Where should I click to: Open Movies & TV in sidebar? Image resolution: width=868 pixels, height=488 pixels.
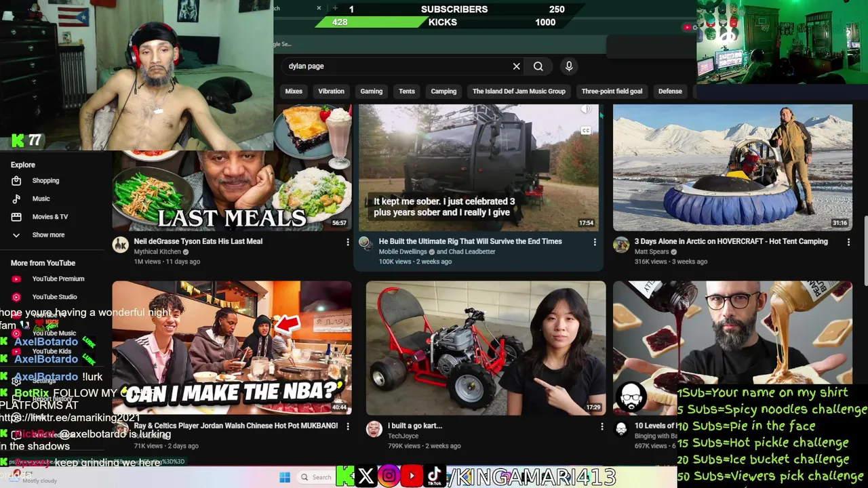pyautogui.click(x=50, y=217)
